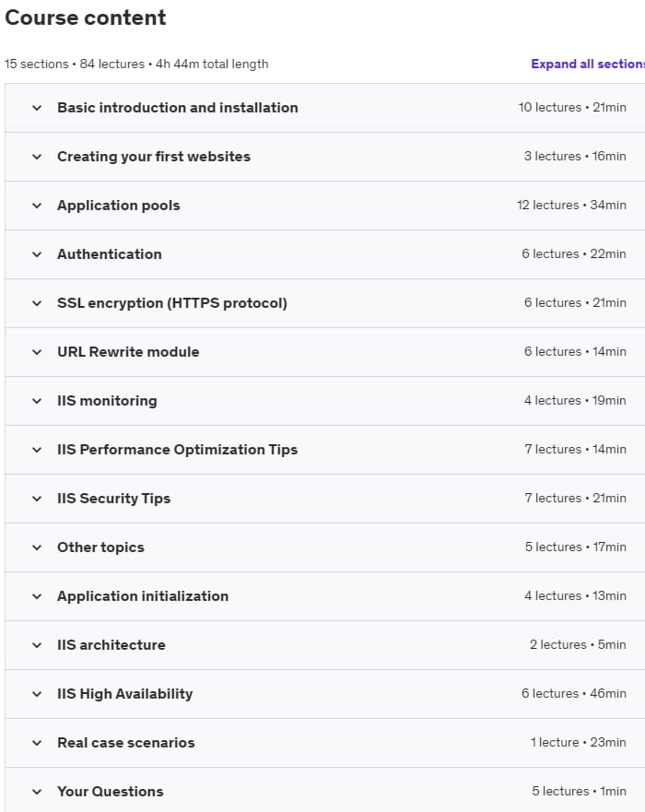Click the '2 lectures • 5min' summary text

click(x=578, y=645)
